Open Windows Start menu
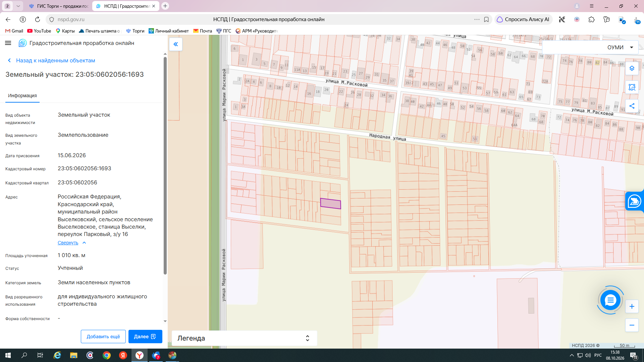Screen dimensions: 644x362 click(x=8, y=355)
